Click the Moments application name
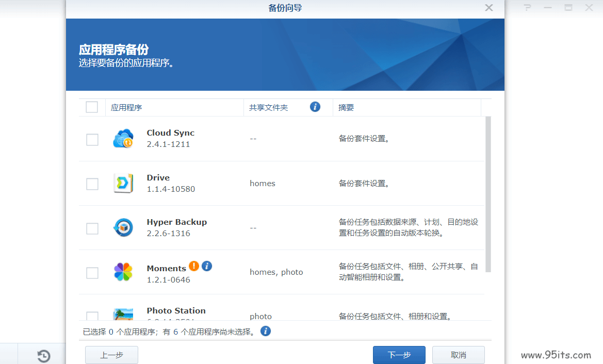Image resolution: width=603 pixels, height=364 pixels. [166, 268]
